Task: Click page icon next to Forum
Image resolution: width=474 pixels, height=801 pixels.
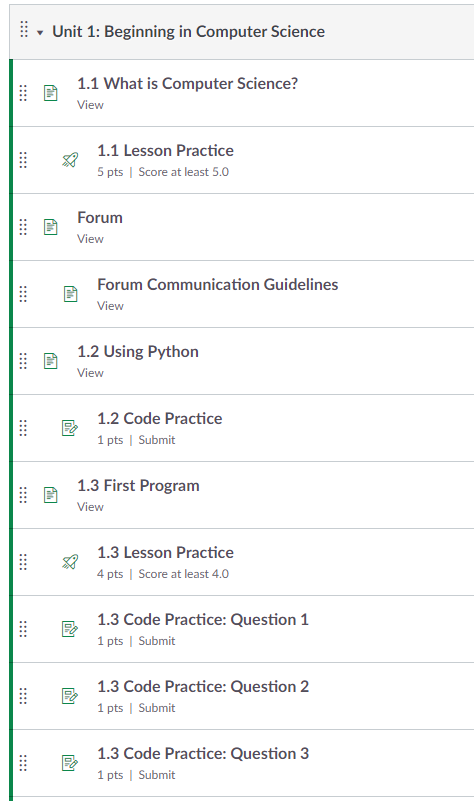Action: (x=51, y=227)
